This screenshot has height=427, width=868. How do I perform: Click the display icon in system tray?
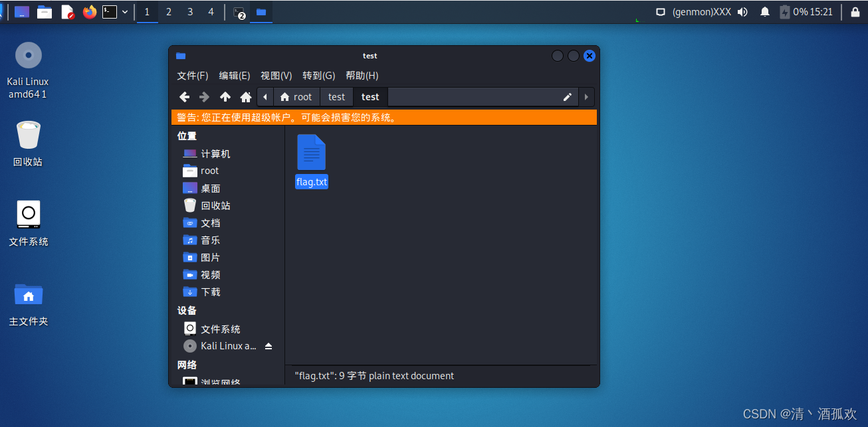click(661, 12)
